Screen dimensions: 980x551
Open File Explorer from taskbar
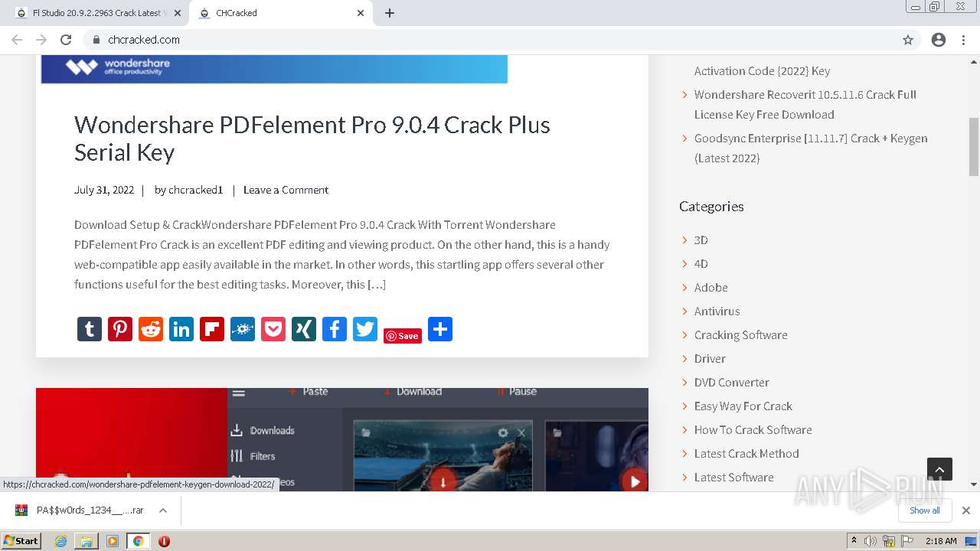click(x=87, y=541)
